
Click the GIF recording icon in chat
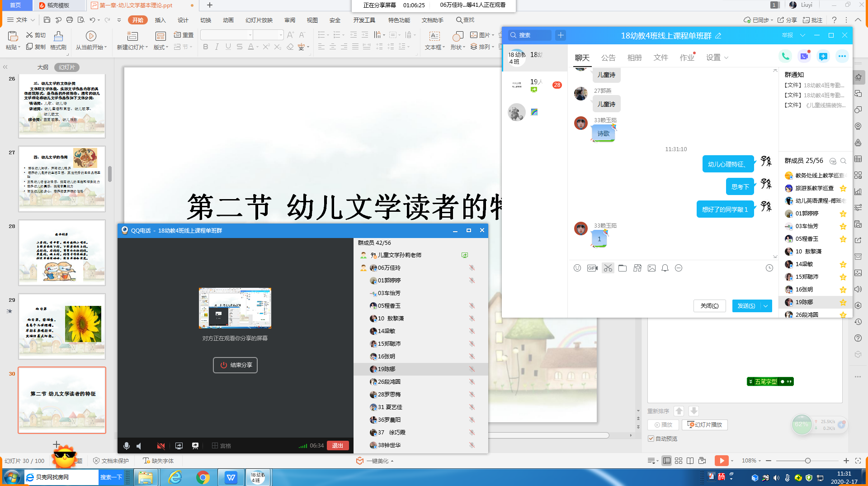pos(592,268)
